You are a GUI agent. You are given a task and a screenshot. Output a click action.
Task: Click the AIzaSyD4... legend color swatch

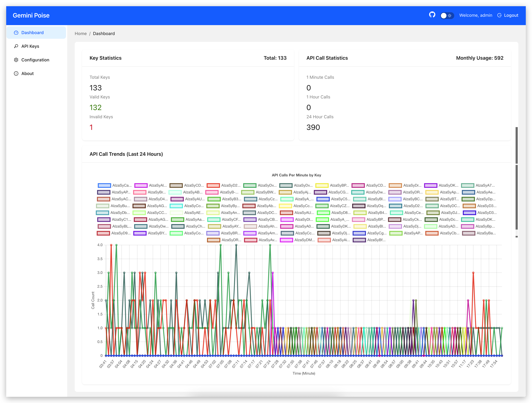click(141, 199)
